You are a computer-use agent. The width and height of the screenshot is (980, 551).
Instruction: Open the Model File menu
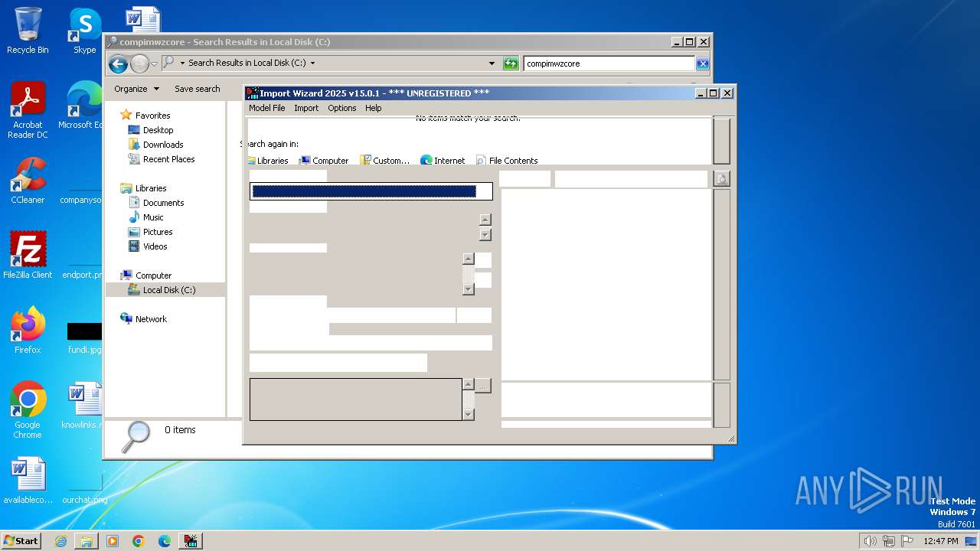click(x=266, y=108)
